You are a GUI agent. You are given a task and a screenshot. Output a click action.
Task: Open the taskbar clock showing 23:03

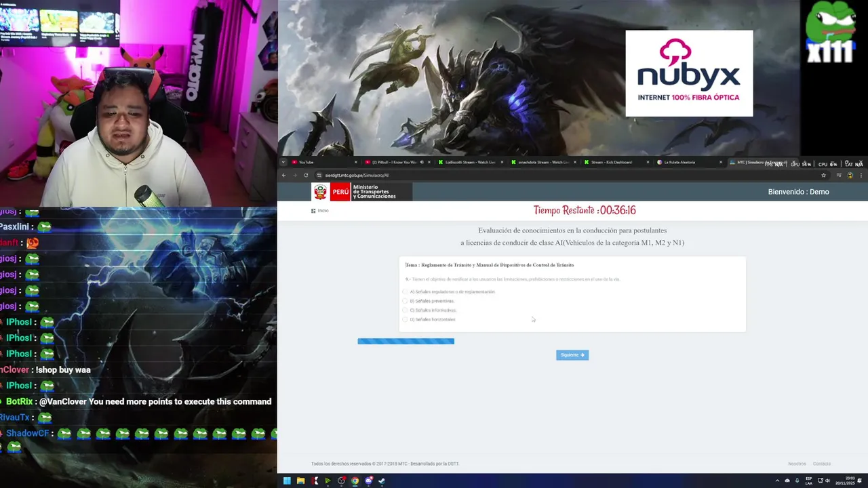click(845, 481)
